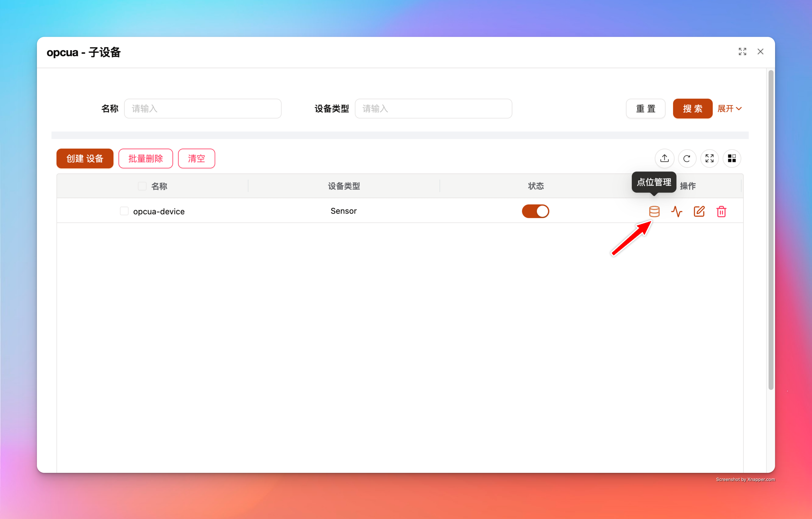Open the column settings icon

[732, 159]
